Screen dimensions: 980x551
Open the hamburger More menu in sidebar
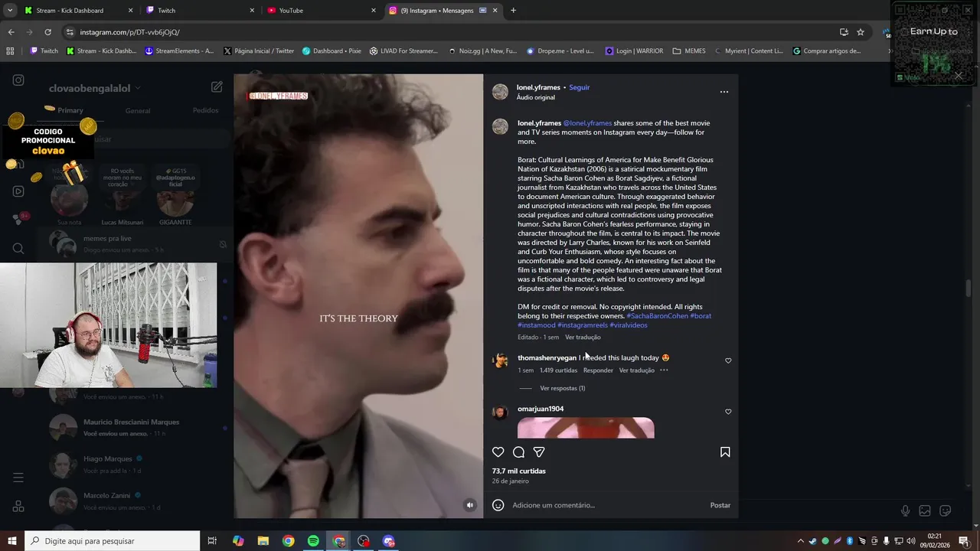point(18,478)
